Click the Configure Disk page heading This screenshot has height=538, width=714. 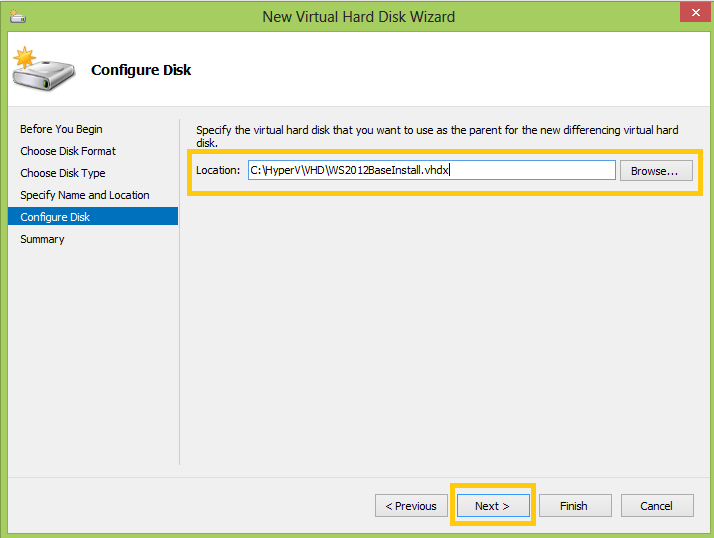[x=141, y=70]
